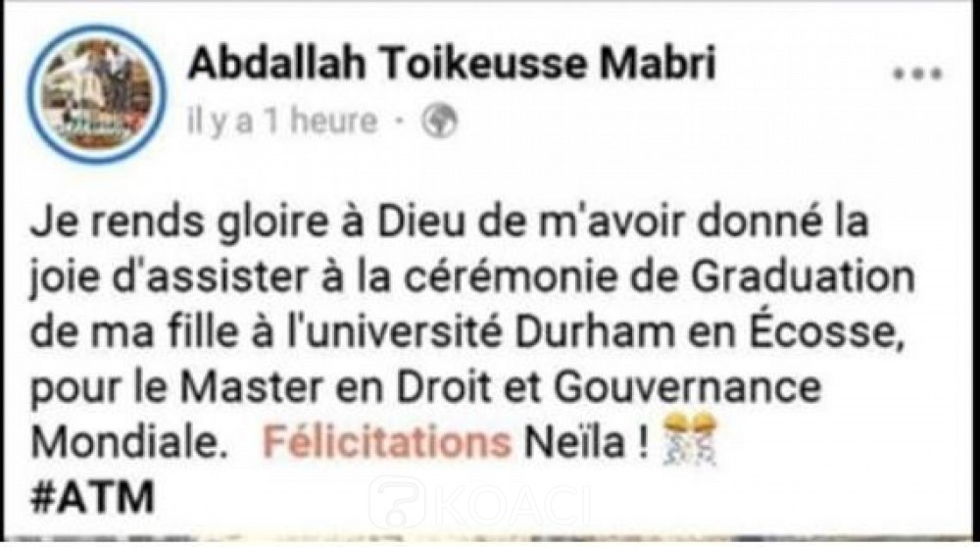This screenshot has width=980, height=547.
Task: Click the "il y a 1 heure" timestamp
Action: point(283,122)
